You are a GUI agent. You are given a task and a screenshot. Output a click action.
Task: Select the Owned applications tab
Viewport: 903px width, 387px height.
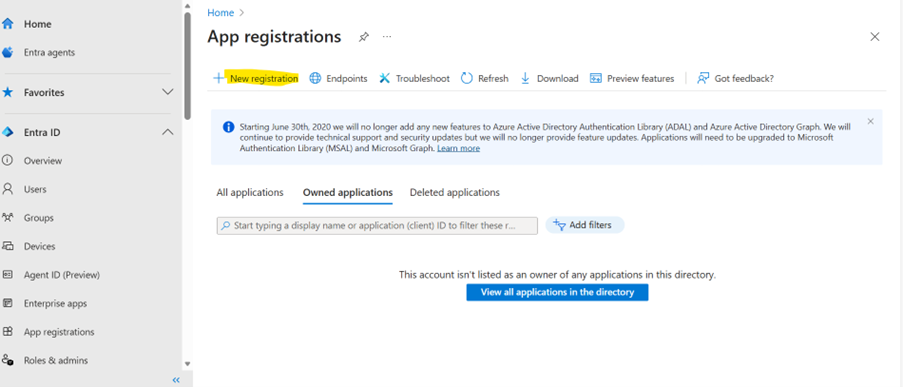pyautogui.click(x=348, y=192)
